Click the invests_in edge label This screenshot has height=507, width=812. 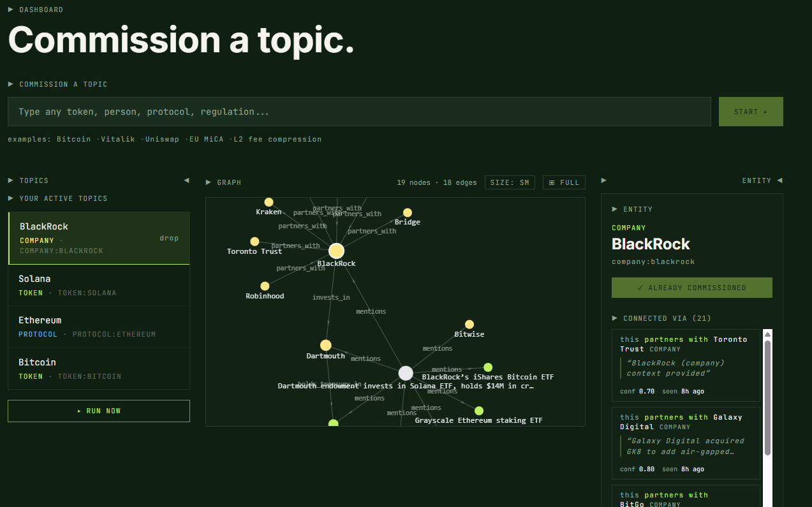pos(331,297)
